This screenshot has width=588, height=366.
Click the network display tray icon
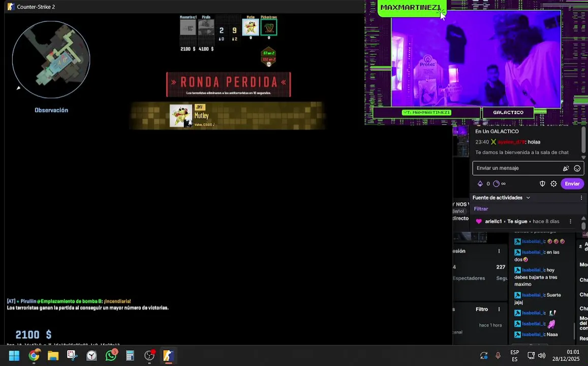point(531,355)
